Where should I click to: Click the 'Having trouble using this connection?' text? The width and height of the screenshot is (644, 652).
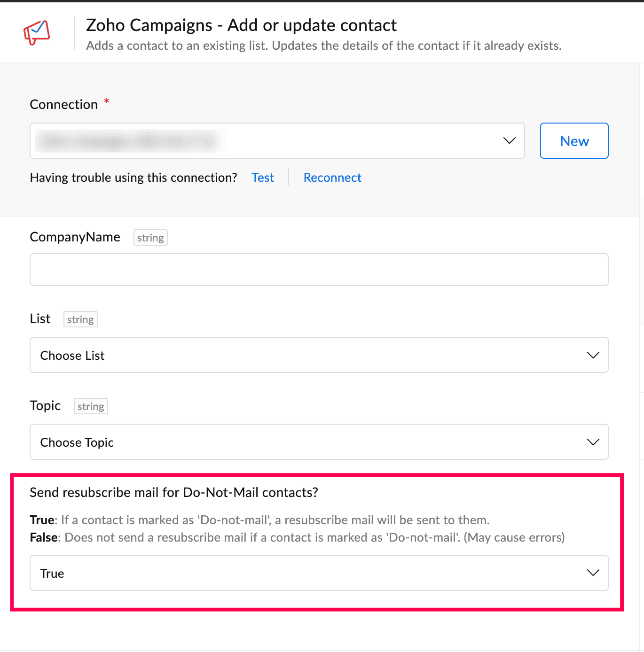pyautogui.click(x=134, y=178)
